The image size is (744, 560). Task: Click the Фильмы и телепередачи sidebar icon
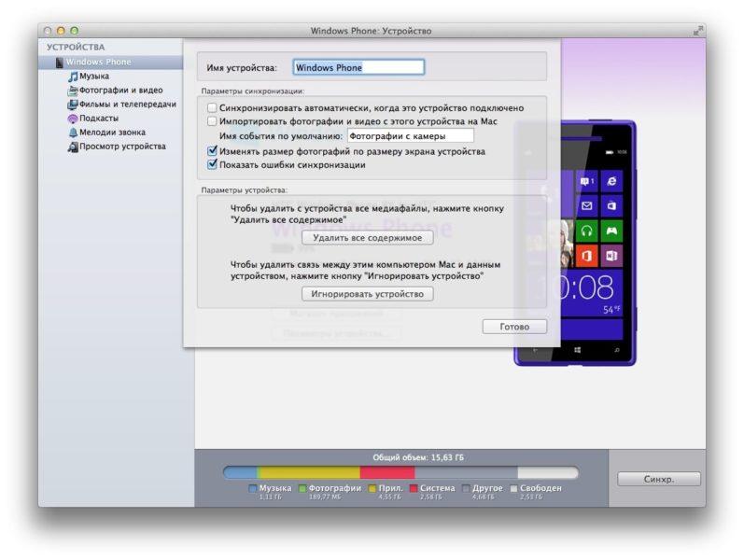pos(73,105)
